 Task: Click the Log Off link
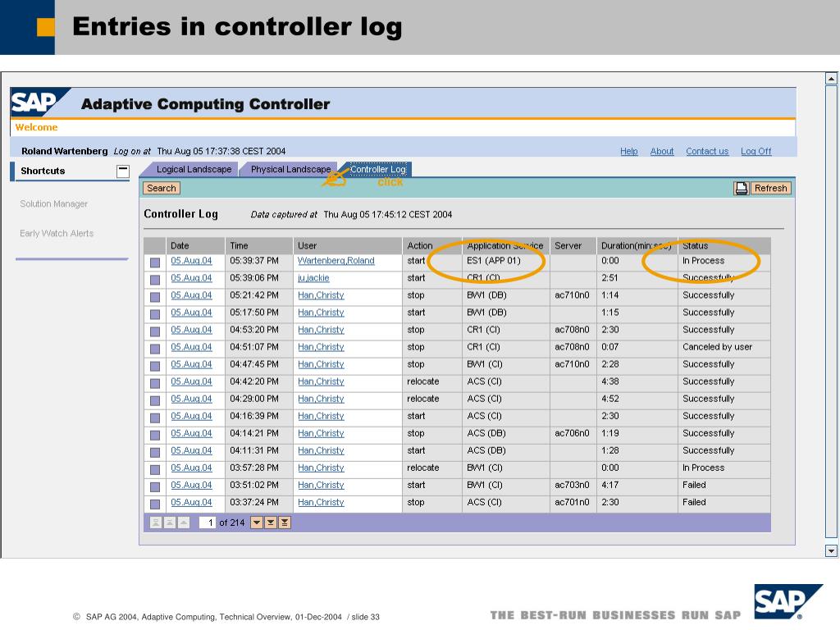point(756,151)
